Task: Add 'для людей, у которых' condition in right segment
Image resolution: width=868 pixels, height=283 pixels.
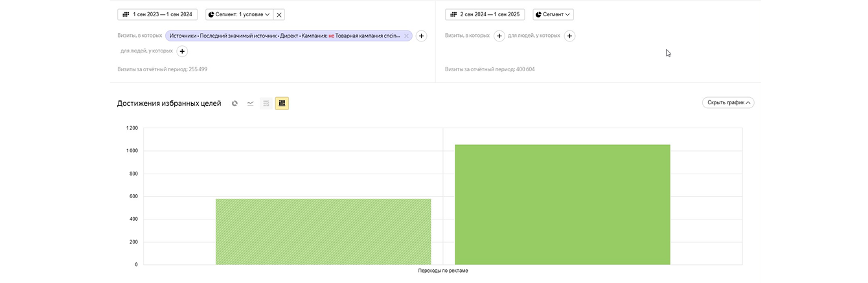Action: pos(569,36)
